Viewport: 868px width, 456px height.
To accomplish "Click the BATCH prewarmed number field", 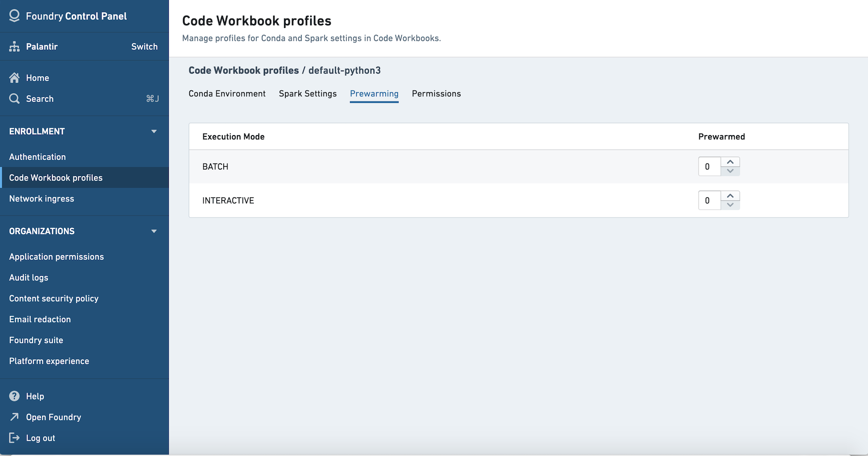I will (710, 167).
